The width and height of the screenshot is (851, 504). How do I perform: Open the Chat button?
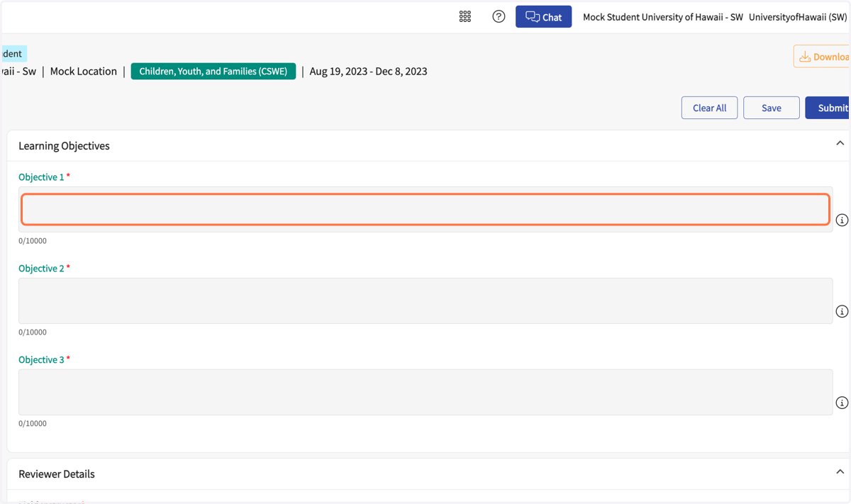[x=544, y=17]
